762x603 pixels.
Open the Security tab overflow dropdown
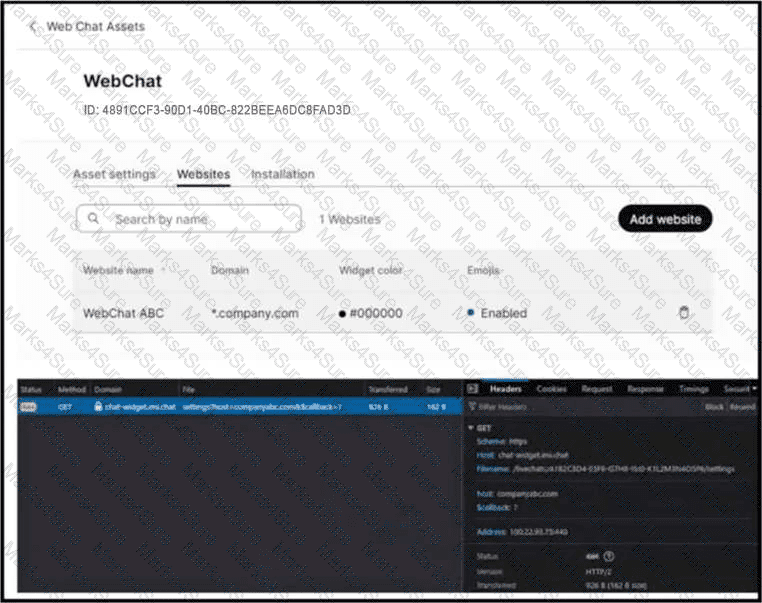coord(754,389)
